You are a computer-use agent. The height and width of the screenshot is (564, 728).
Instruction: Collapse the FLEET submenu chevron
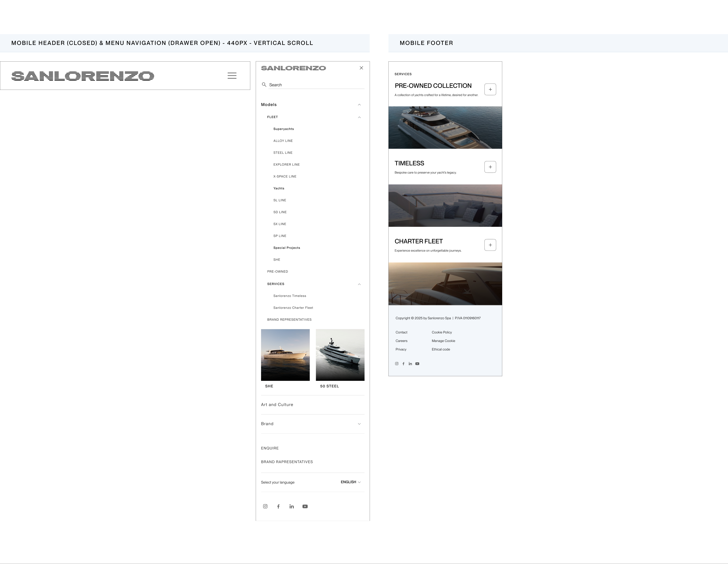pos(359,117)
